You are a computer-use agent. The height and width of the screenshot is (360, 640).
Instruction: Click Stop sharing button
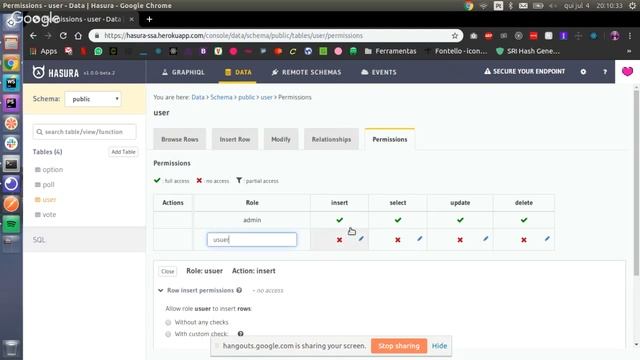click(399, 346)
